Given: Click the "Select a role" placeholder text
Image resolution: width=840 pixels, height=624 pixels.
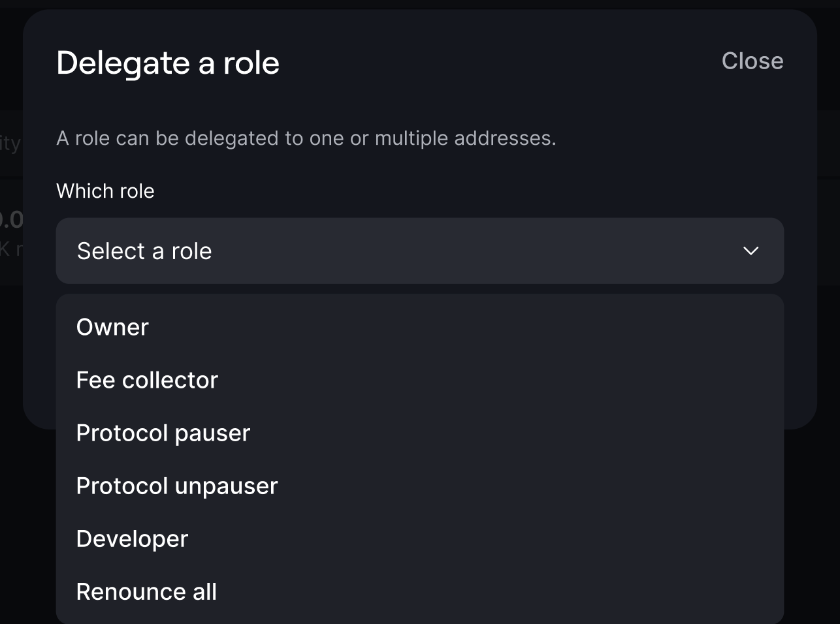Looking at the screenshot, I should (144, 251).
